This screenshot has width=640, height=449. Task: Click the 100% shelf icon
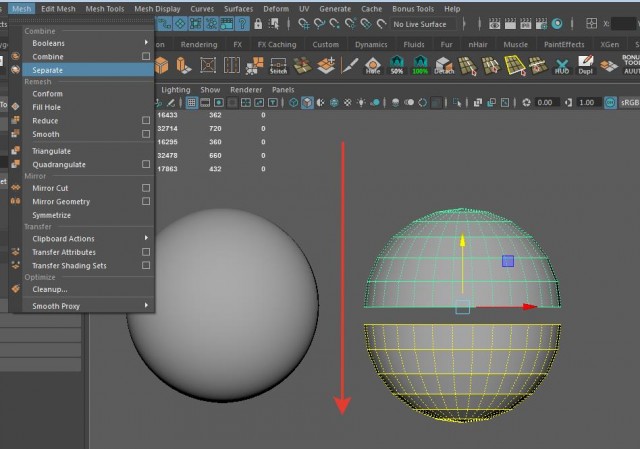[x=420, y=65]
